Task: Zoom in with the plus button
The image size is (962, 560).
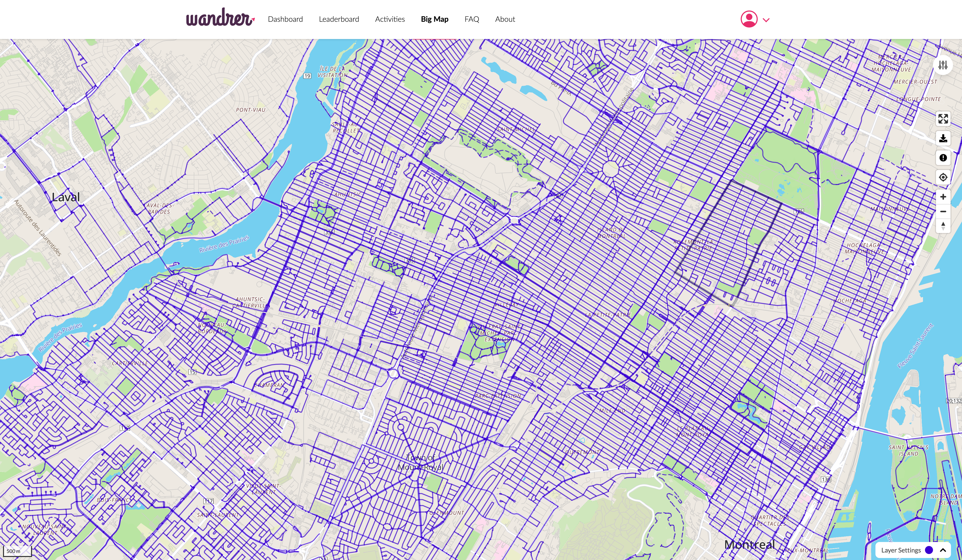Action: pos(943,197)
